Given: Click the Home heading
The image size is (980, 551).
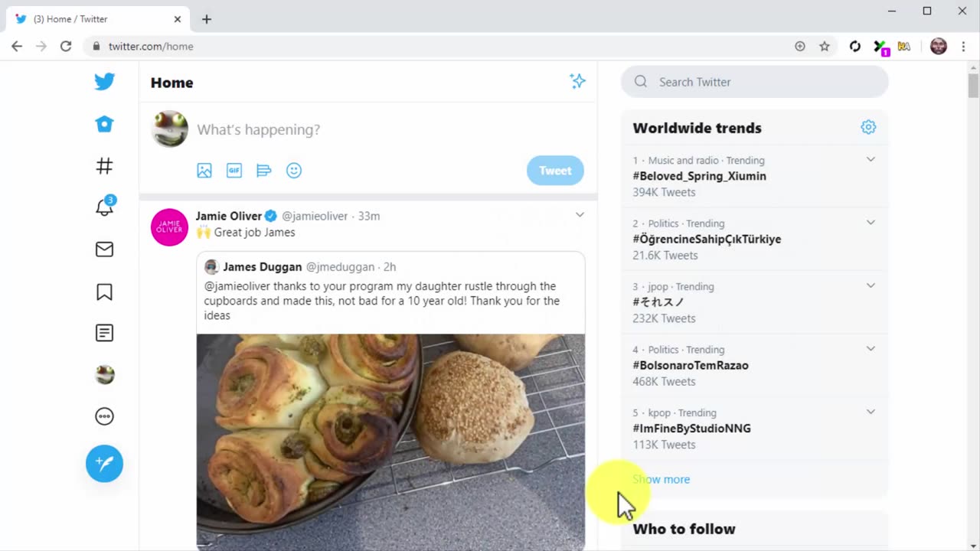Looking at the screenshot, I should click(171, 83).
